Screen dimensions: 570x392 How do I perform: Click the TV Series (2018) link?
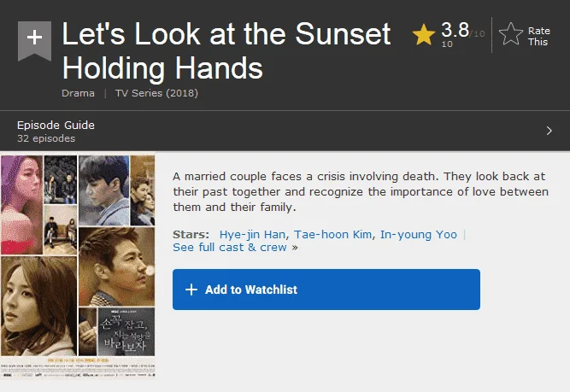pyautogui.click(x=156, y=93)
